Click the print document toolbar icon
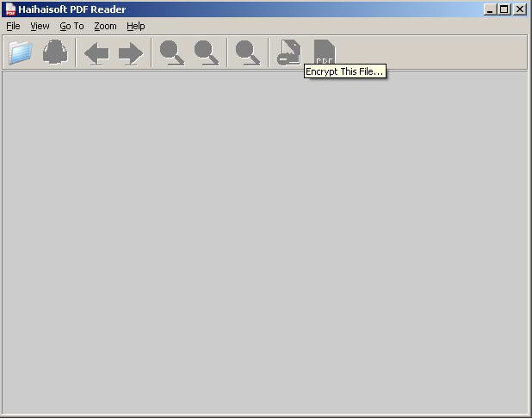Screen dimensions: 532x419 (x=55, y=52)
